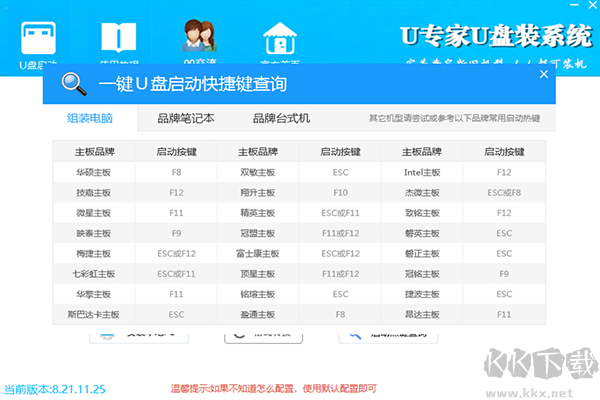Select the 冠盟主板 cell

coord(258,233)
